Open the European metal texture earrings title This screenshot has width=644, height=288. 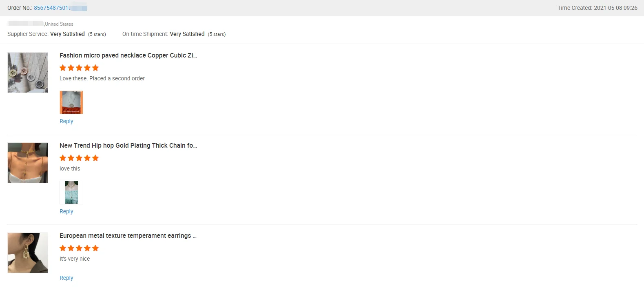coord(128,236)
